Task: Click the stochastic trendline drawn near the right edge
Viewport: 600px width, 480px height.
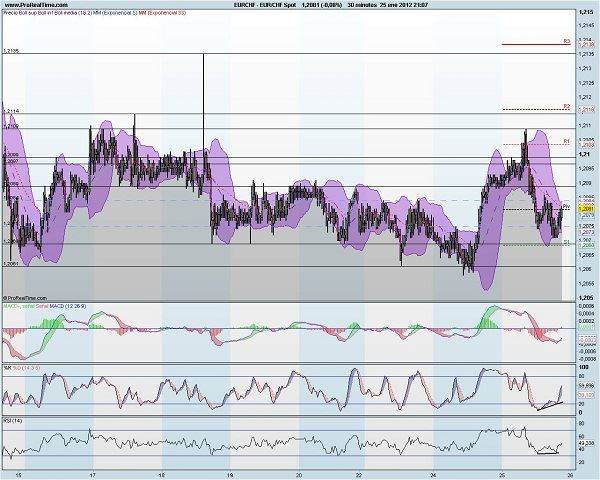Action: (x=550, y=406)
